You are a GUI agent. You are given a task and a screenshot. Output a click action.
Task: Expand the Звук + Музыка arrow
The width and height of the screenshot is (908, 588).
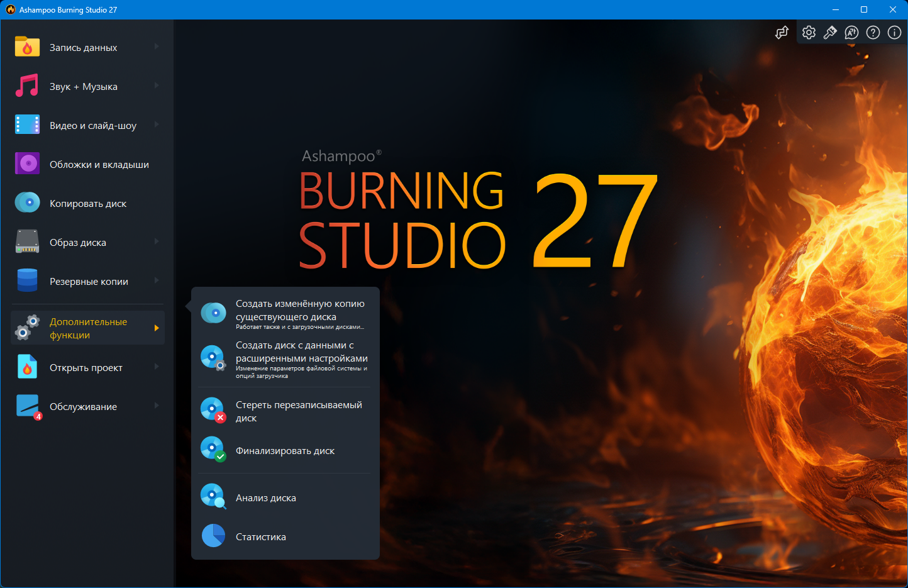[x=157, y=86]
